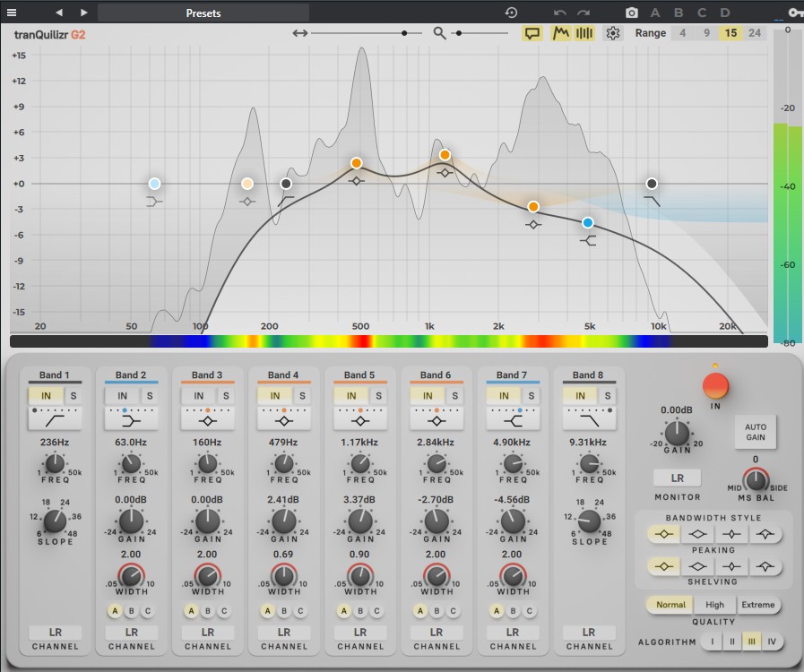Select Extreme quality mode
Image resolution: width=804 pixels, height=672 pixels.
pos(758,605)
